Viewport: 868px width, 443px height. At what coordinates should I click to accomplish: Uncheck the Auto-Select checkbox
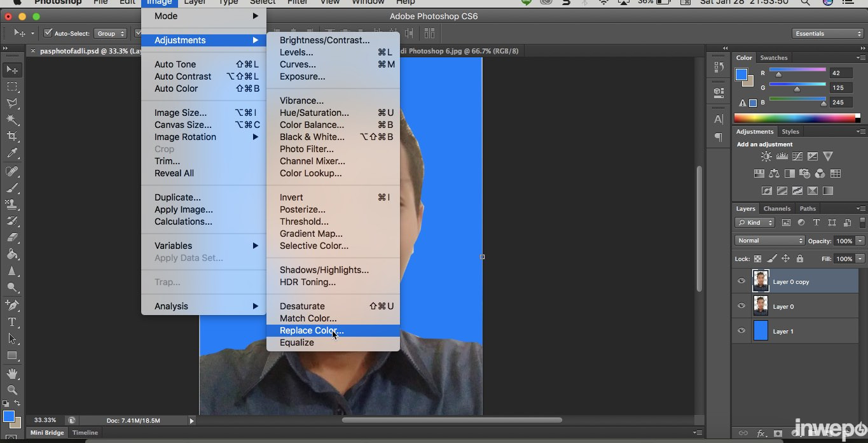[48, 33]
